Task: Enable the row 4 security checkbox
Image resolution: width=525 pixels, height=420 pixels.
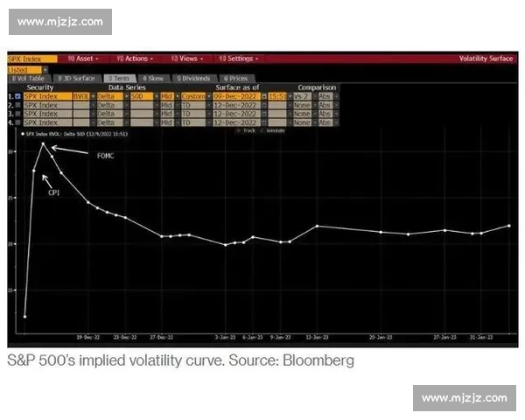Action: pos(18,122)
